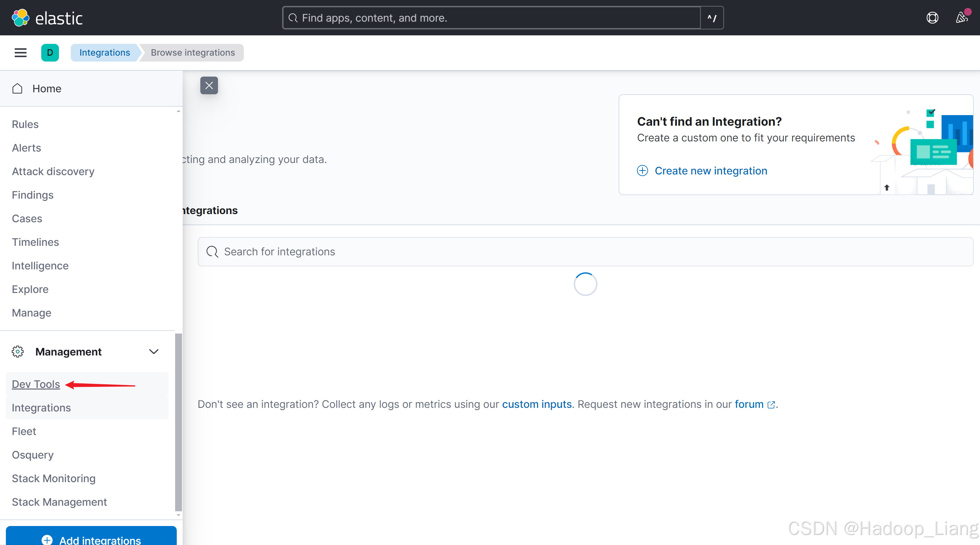980x545 pixels.
Task: Open Intelligence in the side menu
Action: pyautogui.click(x=40, y=266)
